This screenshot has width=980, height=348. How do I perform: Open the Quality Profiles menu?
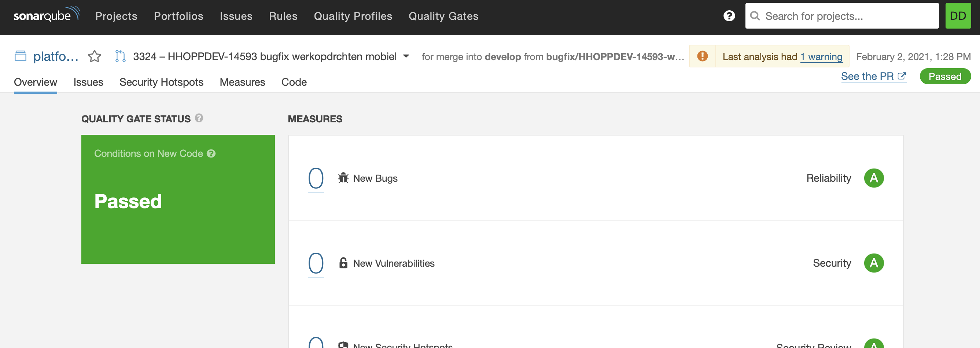tap(353, 16)
